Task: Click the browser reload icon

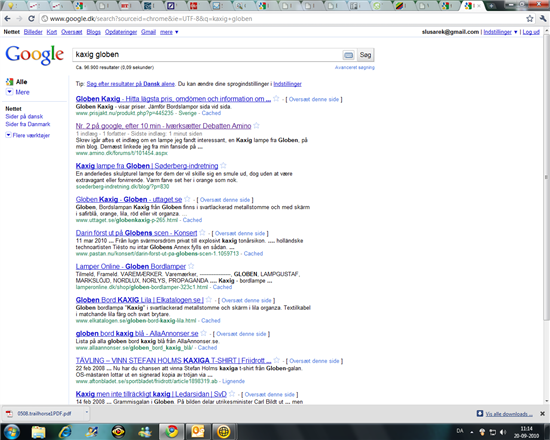Action: pyautogui.click(x=31, y=19)
